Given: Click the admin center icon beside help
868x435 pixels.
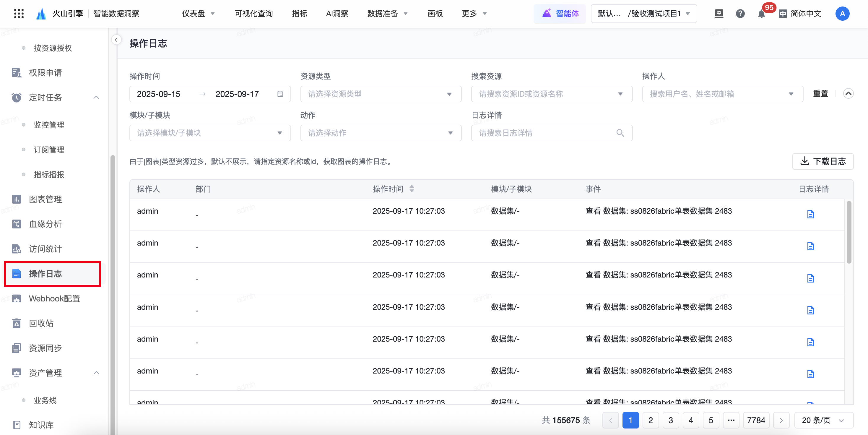Looking at the screenshot, I should coord(719,14).
